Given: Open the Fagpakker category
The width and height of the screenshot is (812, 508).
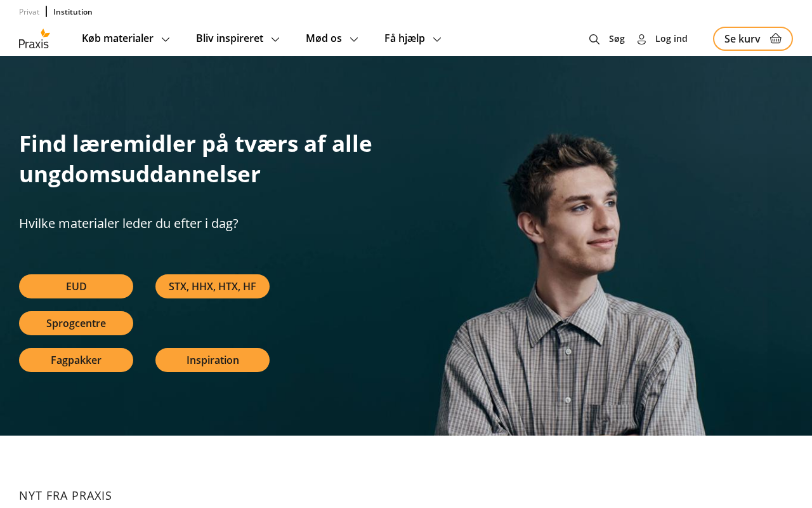Looking at the screenshot, I should click(x=76, y=360).
